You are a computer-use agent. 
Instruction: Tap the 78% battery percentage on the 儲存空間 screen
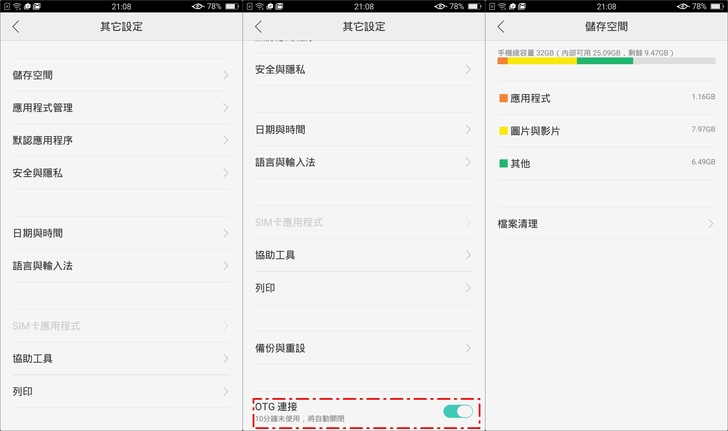coord(699,7)
